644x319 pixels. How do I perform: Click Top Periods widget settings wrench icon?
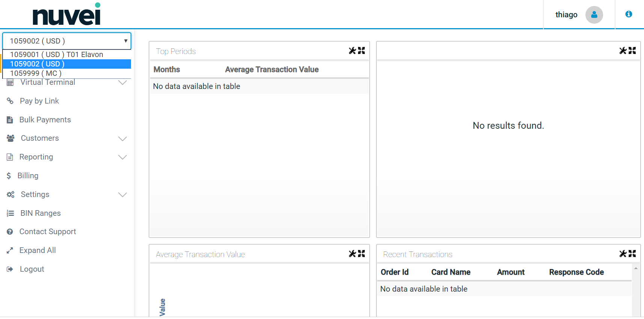[x=352, y=51]
